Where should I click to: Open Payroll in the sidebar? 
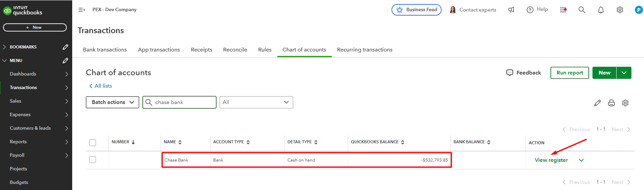pos(17,155)
